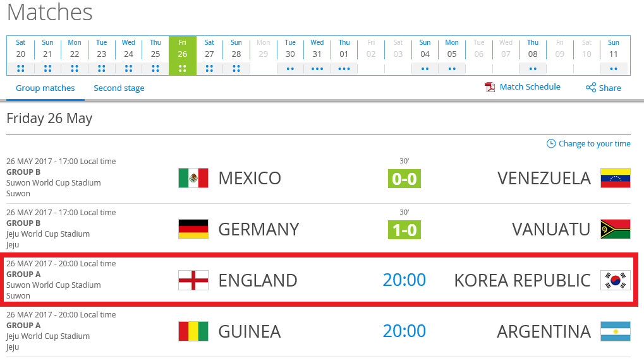Screen dimensions: 644x361
Task: Select Tue 30 in date strip
Action: click(x=290, y=56)
